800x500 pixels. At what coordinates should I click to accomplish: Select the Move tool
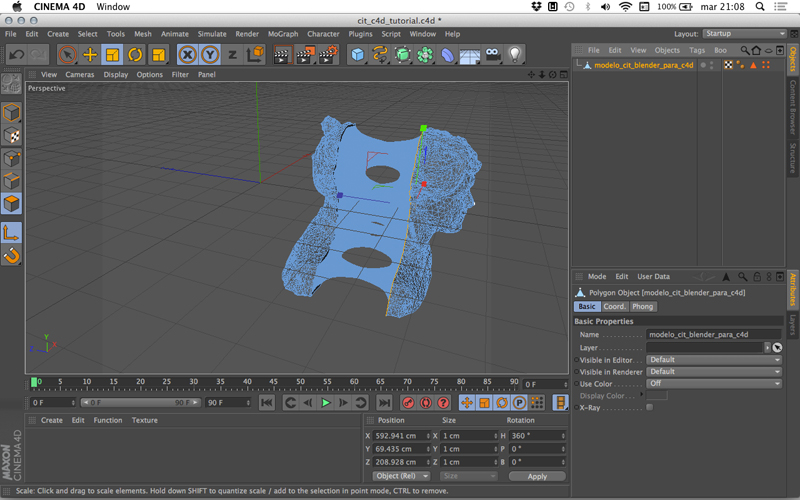(x=90, y=55)
